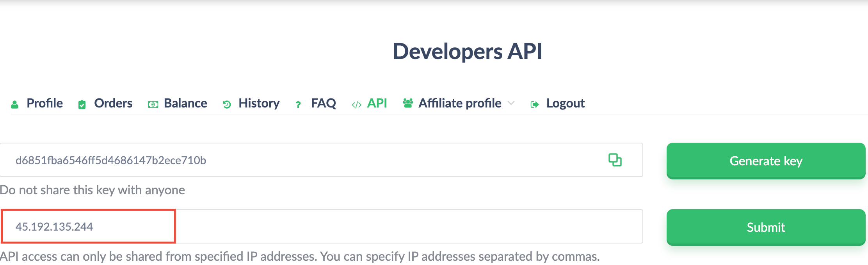Open the Affiliate profile menu label
Viewport: 868px width, 265px height.
point(460,103)
